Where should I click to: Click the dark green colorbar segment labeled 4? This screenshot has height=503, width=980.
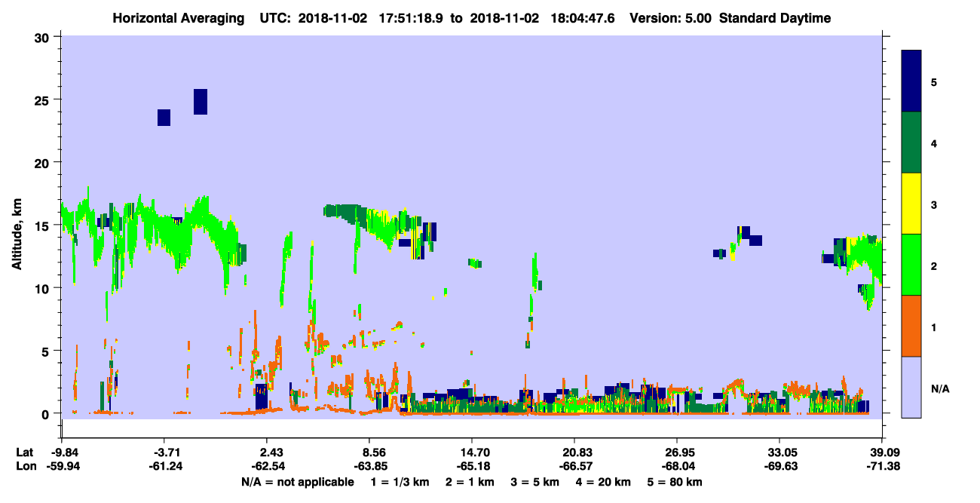click(912, 143)
